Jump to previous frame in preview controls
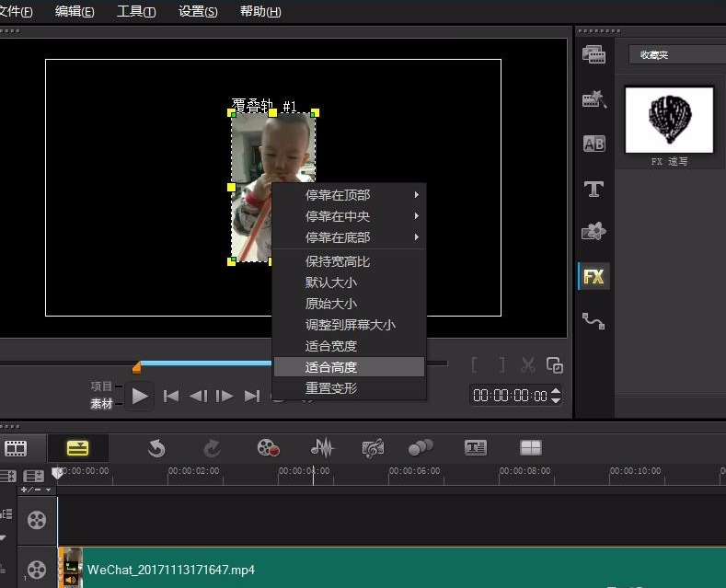The height and width of the screenshot is (588, 726). click(x=197, y=397)
